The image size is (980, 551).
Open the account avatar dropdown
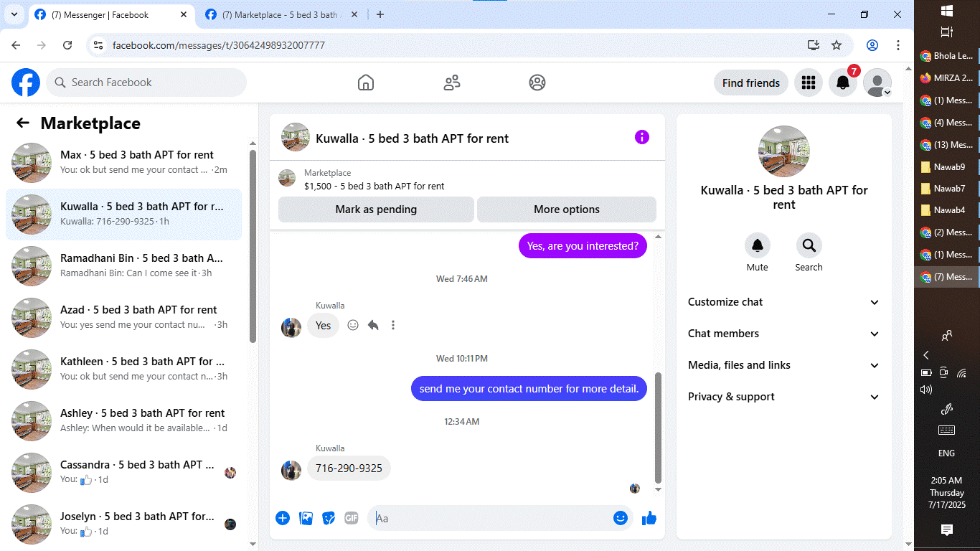(x=877, y=83)
